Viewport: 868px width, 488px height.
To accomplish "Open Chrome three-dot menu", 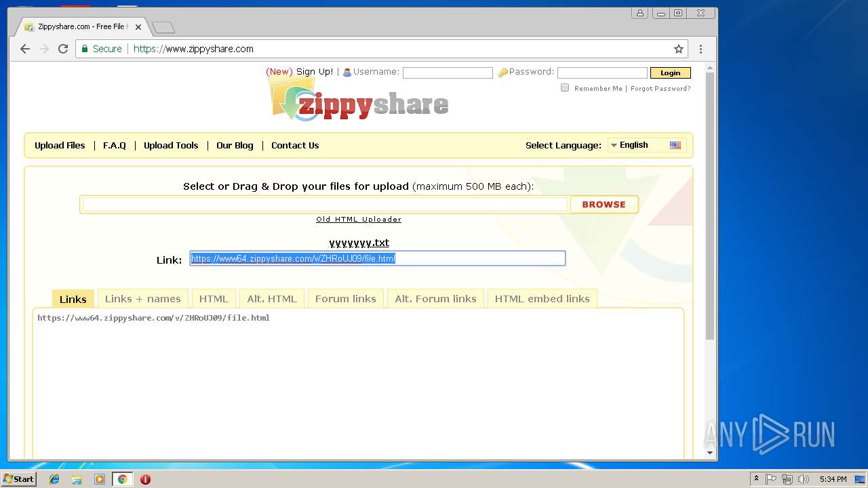I will click(701, 49).
